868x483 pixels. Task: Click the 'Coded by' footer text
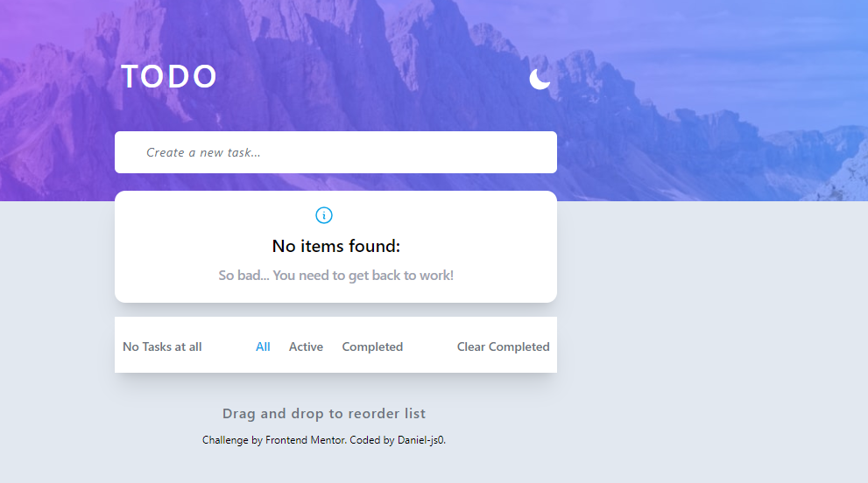[371, 440]
